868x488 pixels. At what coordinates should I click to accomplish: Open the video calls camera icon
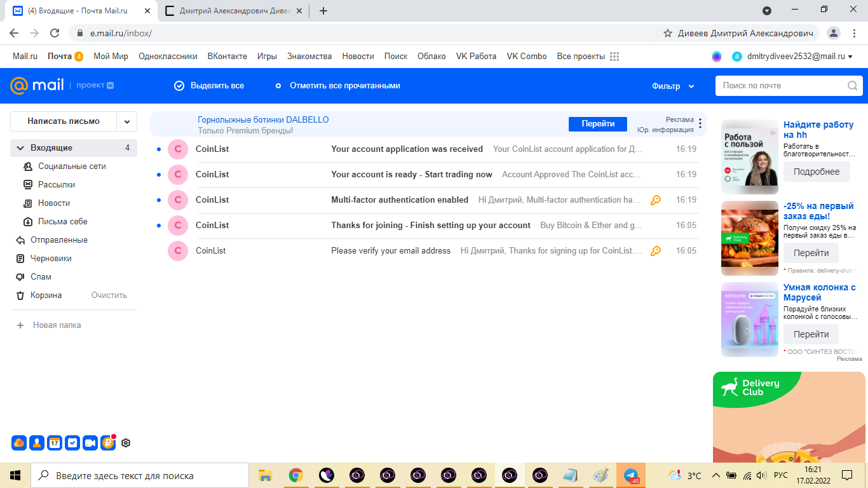[90, 443]
